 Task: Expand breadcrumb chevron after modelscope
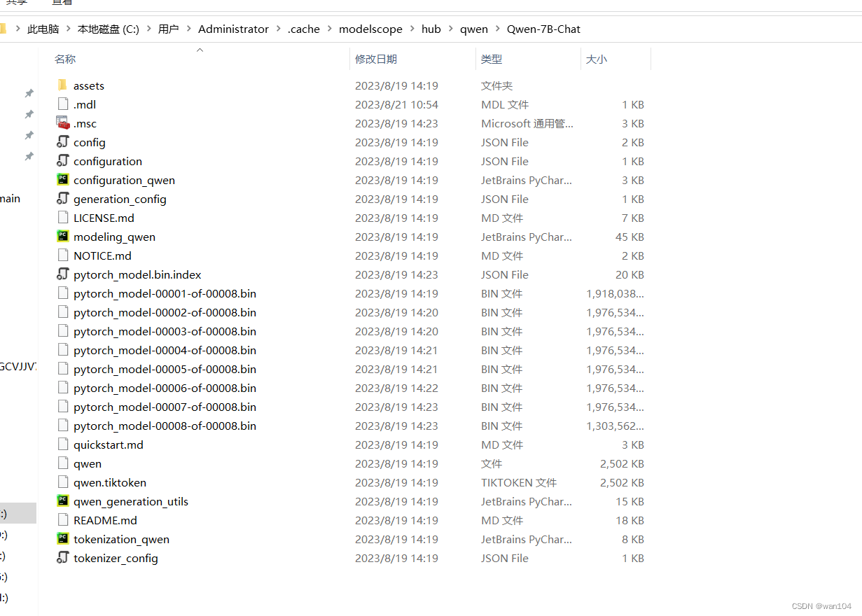(x=412, y=29)
